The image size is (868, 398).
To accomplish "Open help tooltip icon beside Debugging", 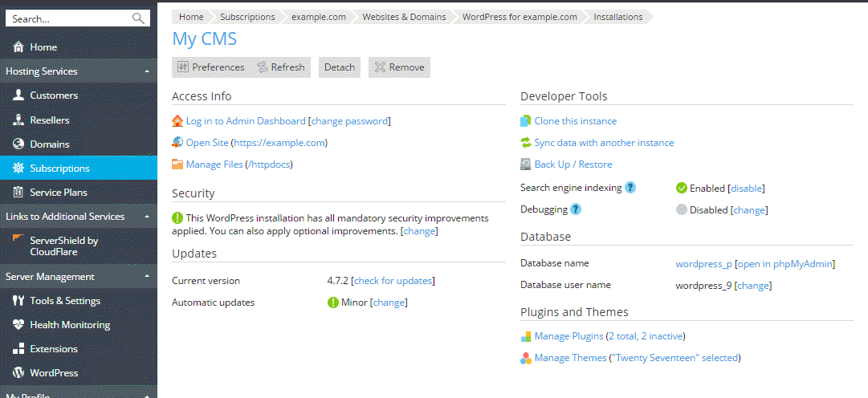I will [x=576, y=209].
